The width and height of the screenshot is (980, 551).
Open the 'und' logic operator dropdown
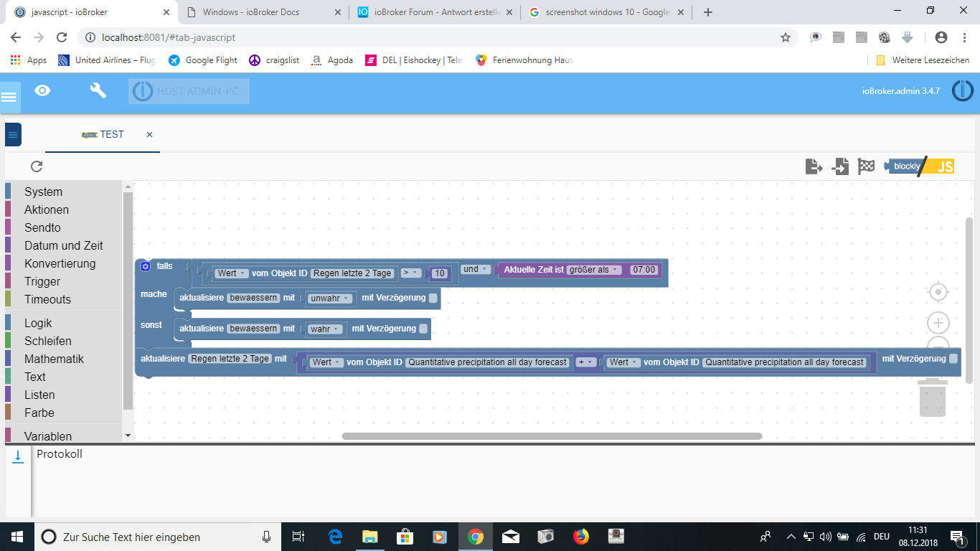coord(475,269)
